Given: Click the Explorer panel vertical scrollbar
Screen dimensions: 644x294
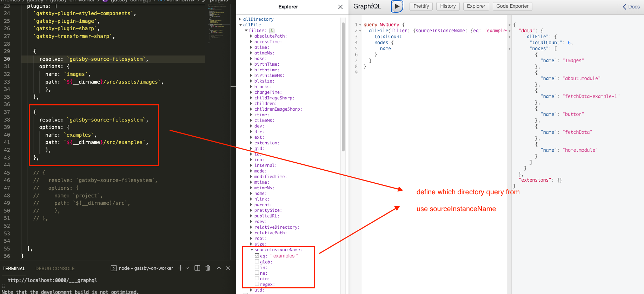Looking at the screenshot, I should [343, 88].
